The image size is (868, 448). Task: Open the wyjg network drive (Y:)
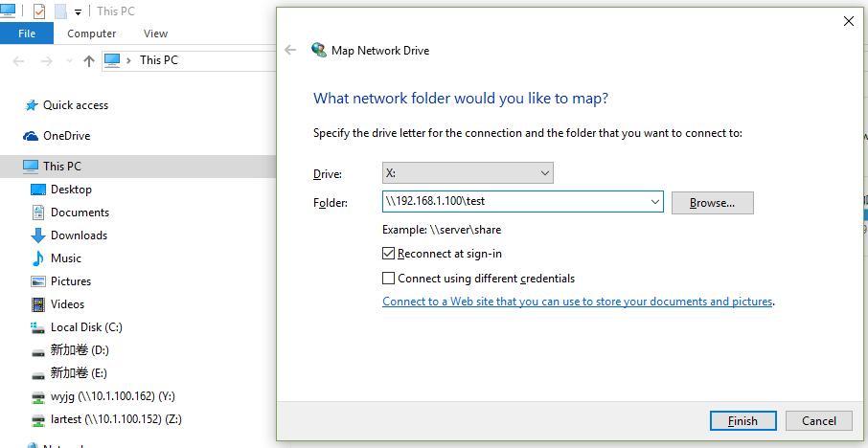38,396
